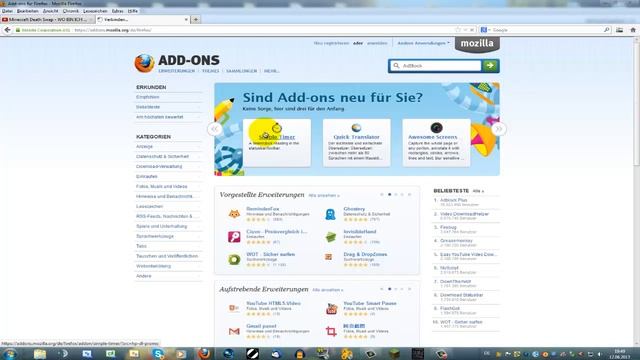Image resolution: width=640 pixels, height=360 pixels.
Task: Open the Chronik menu
Action: 71,11
